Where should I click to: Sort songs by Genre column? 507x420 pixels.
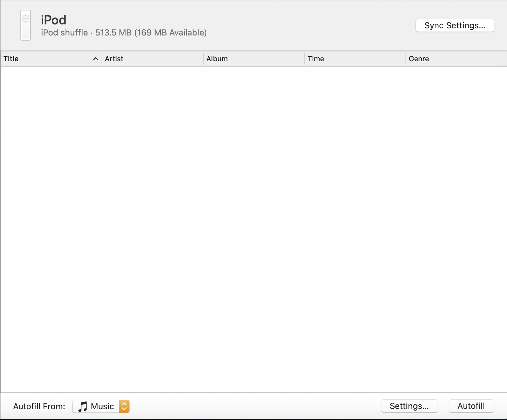[x=456, y=59]
